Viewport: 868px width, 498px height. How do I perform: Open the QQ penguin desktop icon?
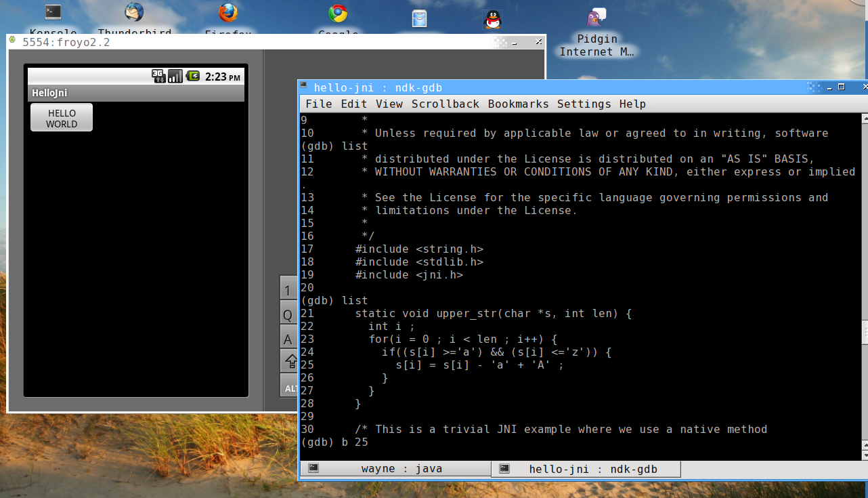click(x=493, y=20)
